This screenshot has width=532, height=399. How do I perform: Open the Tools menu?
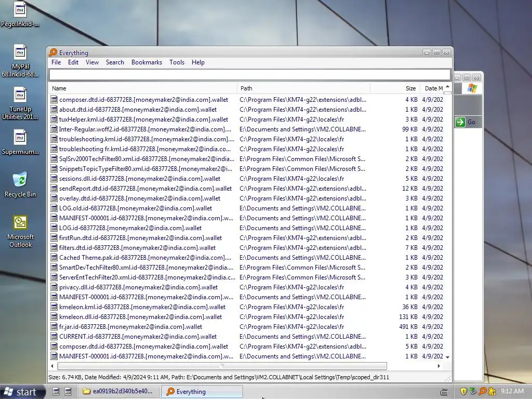[x=177, y=62]
